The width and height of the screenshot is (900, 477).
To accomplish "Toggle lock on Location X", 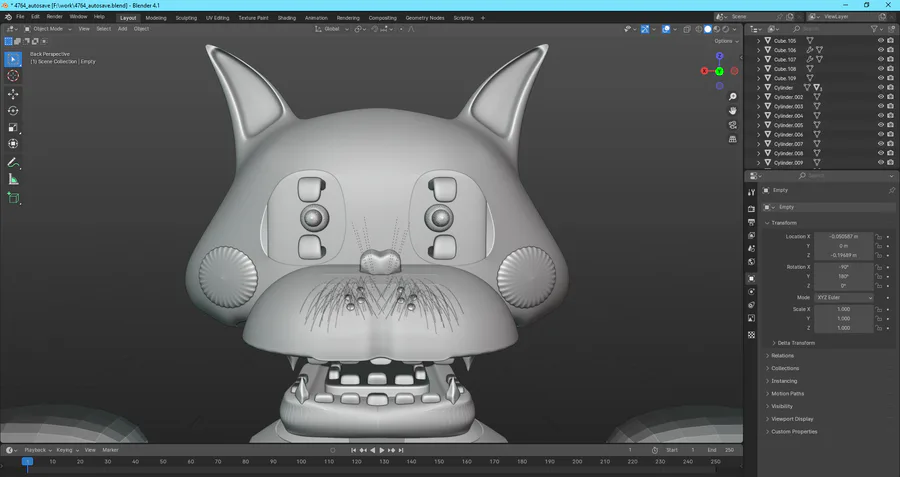I will click(x=878, y=236).
